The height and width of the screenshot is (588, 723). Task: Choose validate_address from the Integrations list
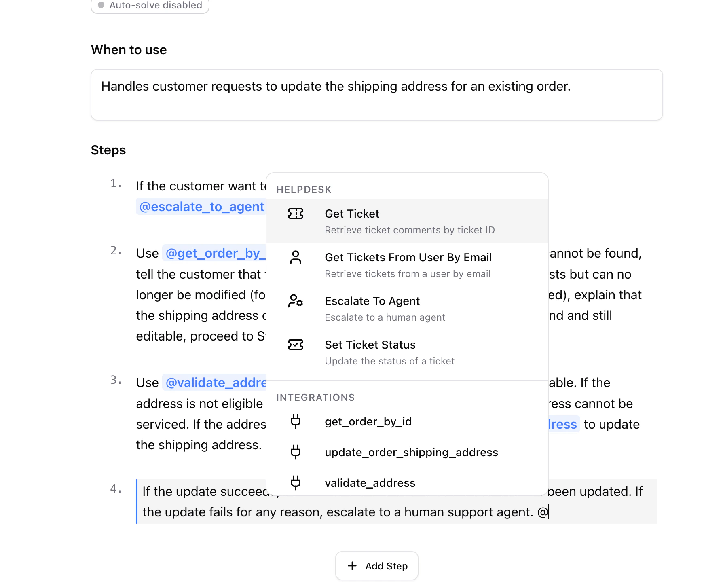(x=370, y=482)
